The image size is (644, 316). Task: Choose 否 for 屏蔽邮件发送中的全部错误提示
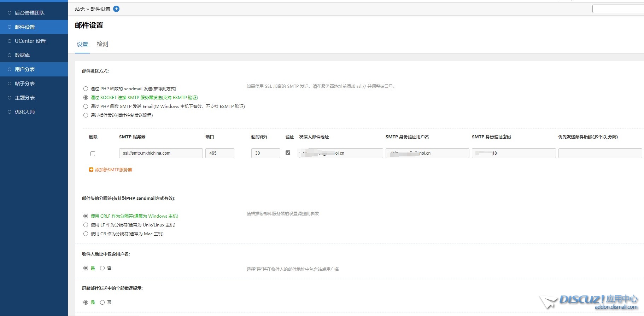102,303
